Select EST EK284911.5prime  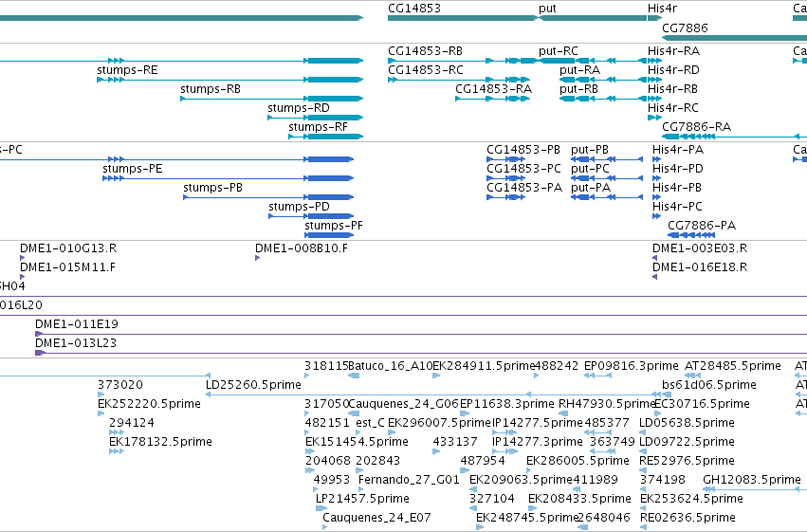436,376
